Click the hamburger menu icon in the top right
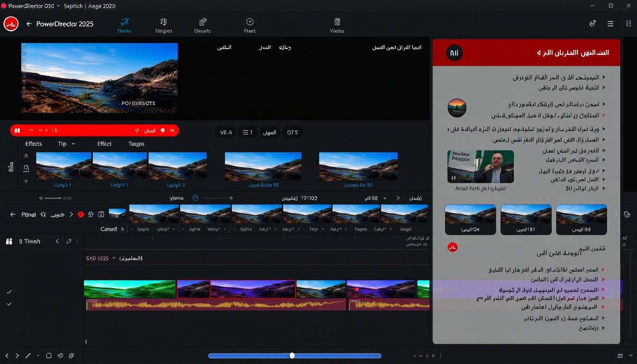The width and height of the screenshot is (637, 364). (x=610, y=24)
